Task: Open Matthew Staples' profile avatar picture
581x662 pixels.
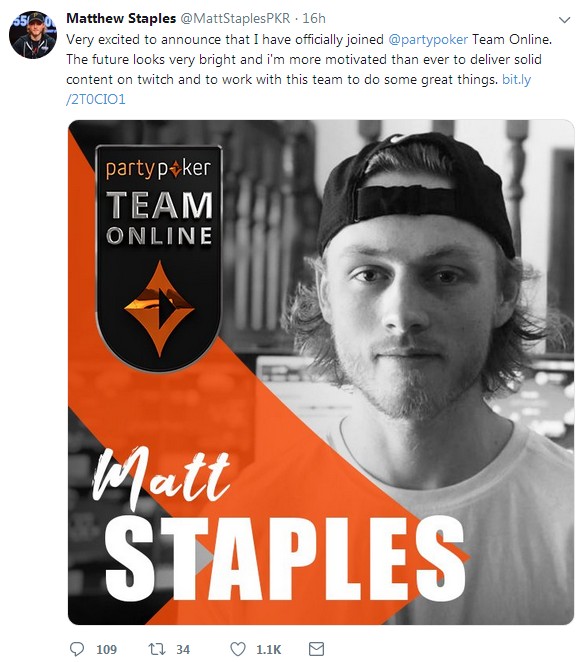Action: (x=33, y=35)
